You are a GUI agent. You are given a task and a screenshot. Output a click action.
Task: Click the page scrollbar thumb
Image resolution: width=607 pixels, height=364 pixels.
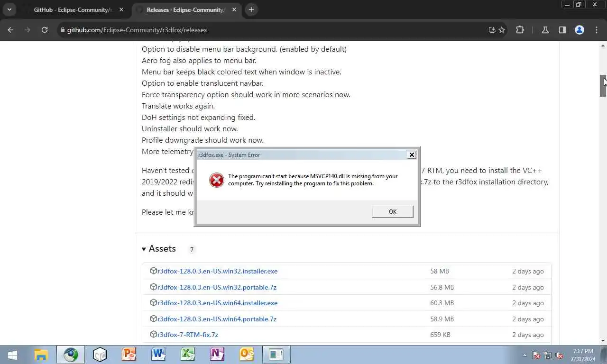[x=603, y=86]
